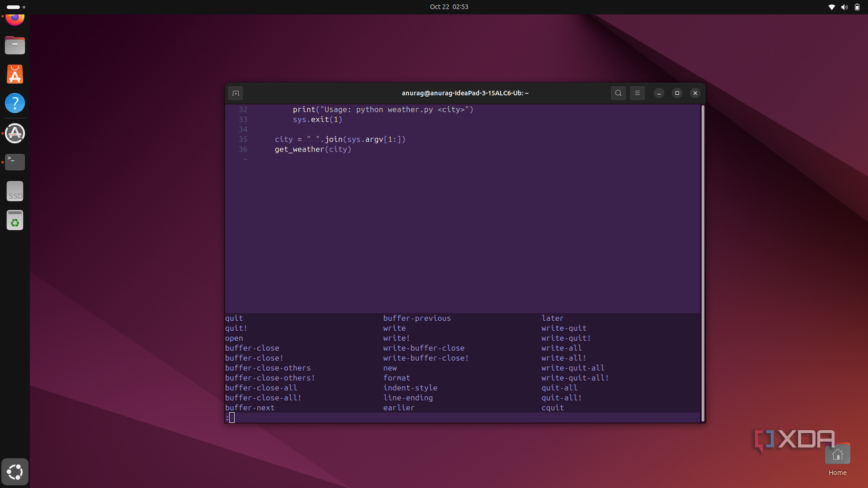Open the terminal hamburger menu
The image size is (868, 488).
tap(637, 93)
